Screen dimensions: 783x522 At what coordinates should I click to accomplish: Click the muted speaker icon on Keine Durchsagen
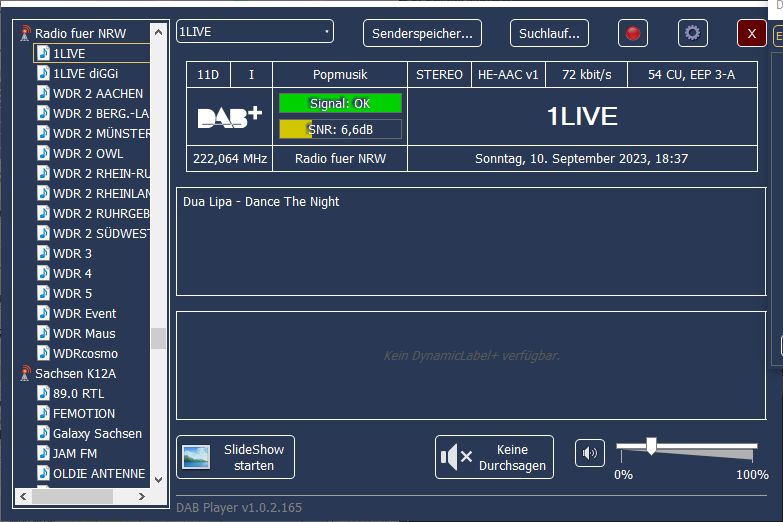(x=456, y=457)
